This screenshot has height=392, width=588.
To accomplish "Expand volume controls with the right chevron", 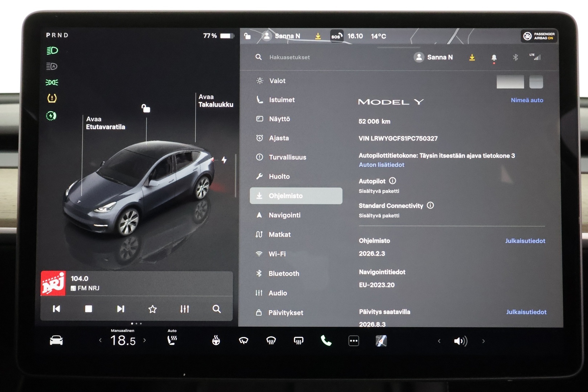I will tap(484, 341).
